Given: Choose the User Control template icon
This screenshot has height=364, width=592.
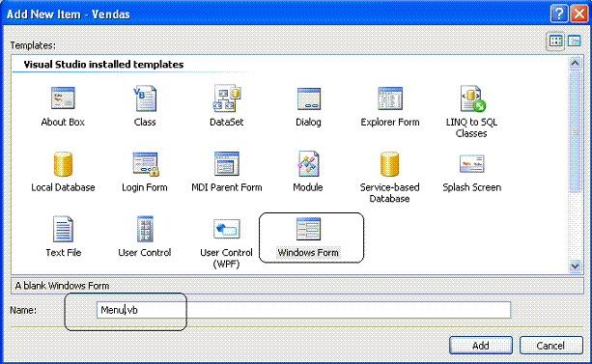Looking at the screenshot, I should [x=145, y=229].
